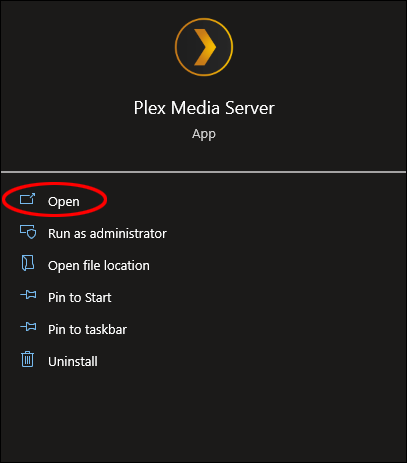407x463 pixels.
Task: Click the shield Run as administrator icon
Action: pos(28,232)
